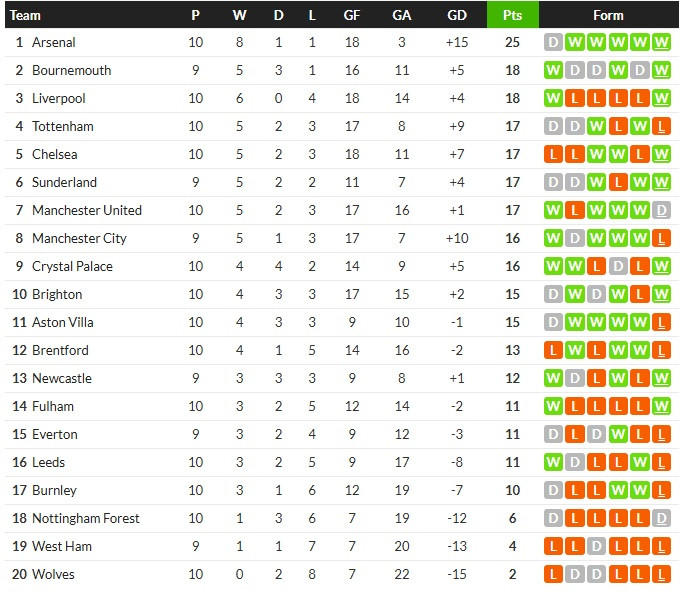The width and height of the screenshot is (691, 596).
Task: Click the draw badge in Crystal Palace's form
Action: click(618, 267)
